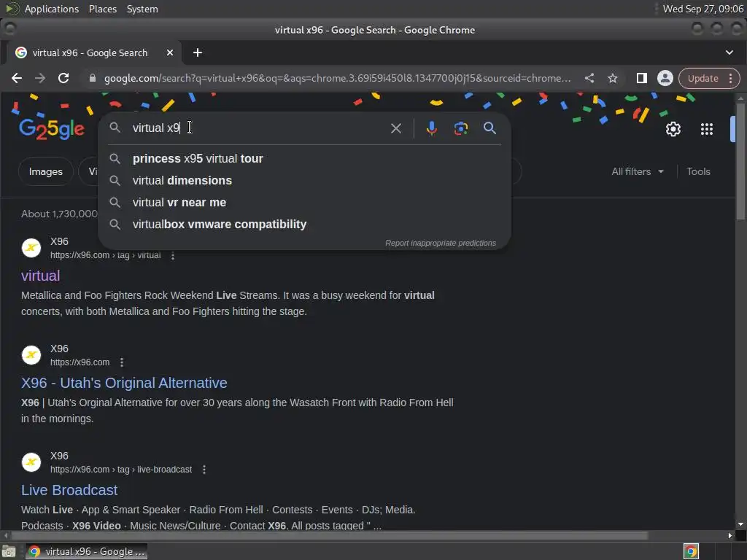Image resolution: width=747 pixels, height=560 pixels.
Task: Open the search Tools option
Action: click(698, 171)
